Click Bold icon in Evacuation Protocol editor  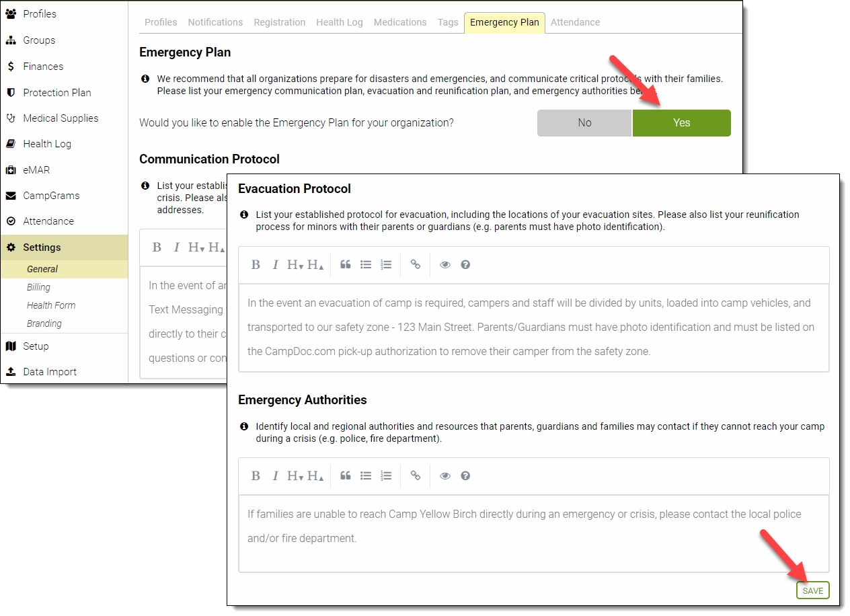point(256,265)
